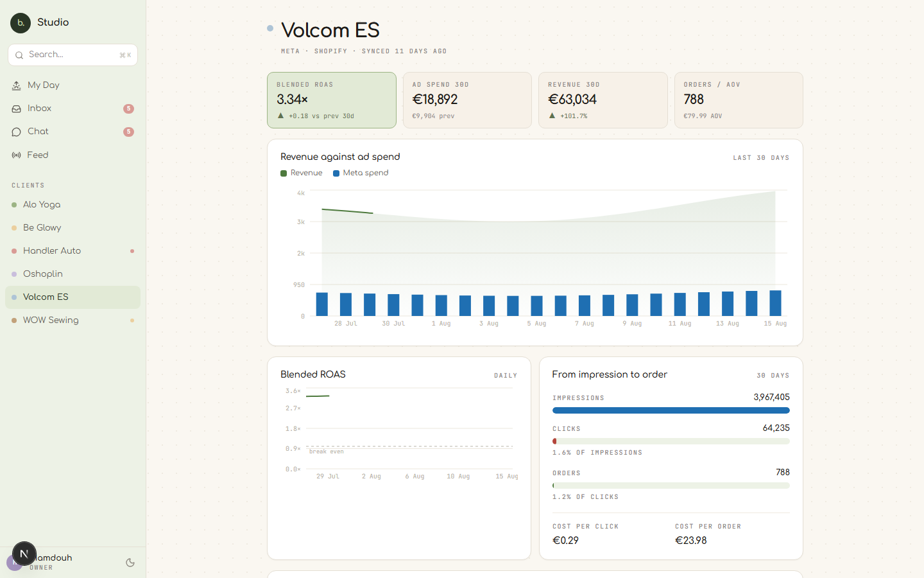The image size is (924, 578).
Task: Click the green Revenue legend swatch
Action: click(284, 173)
